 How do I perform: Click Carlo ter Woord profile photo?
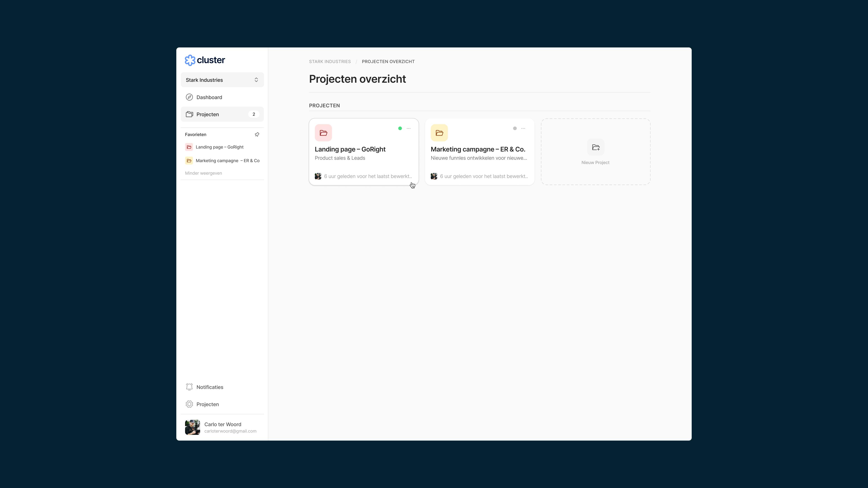tap(192, 427)
